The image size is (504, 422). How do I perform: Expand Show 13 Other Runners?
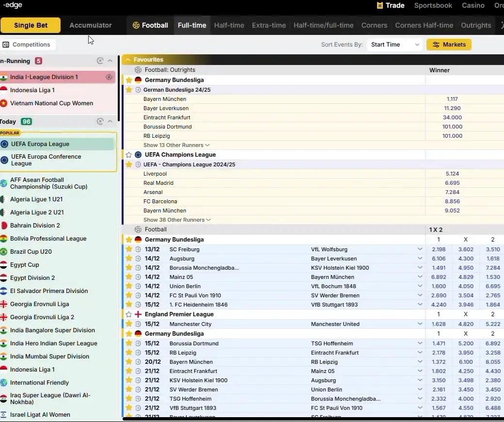176,145
